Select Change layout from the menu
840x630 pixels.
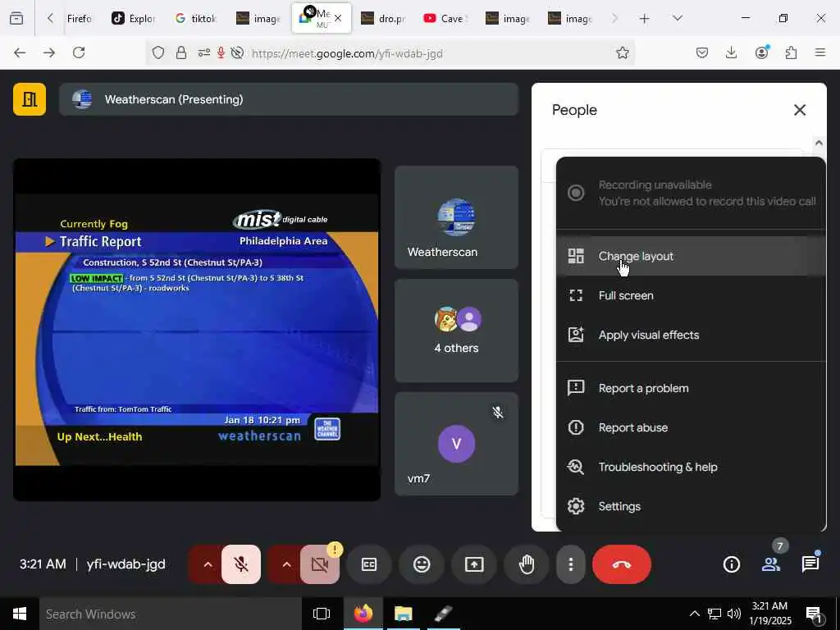click(x=691, y=256)
